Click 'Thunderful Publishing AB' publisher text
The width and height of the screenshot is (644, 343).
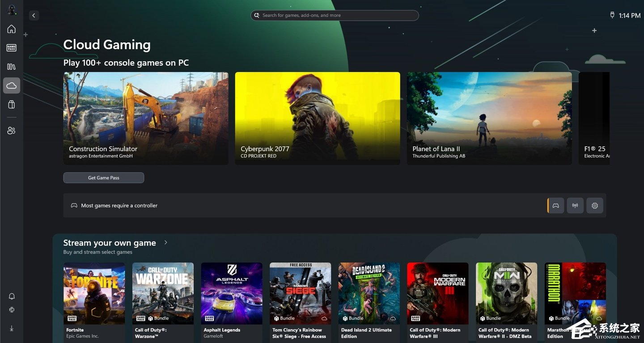(x=439, y=156)
